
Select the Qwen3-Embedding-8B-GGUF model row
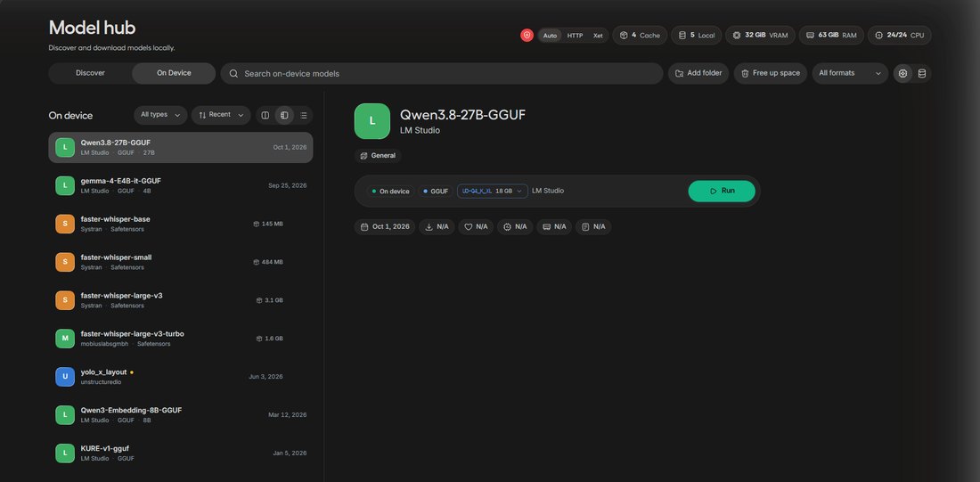181,415
